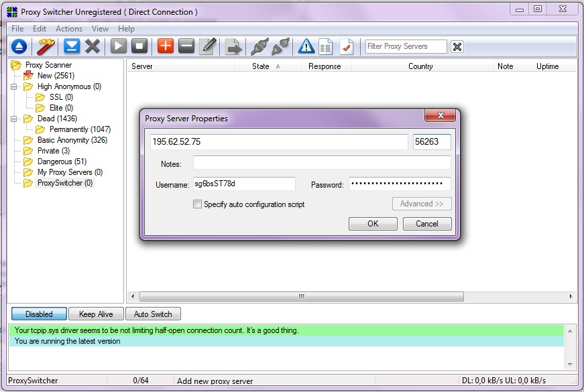Screen dimensions: 584x392
Task: Open the Help menu
Action: point(126,29)
